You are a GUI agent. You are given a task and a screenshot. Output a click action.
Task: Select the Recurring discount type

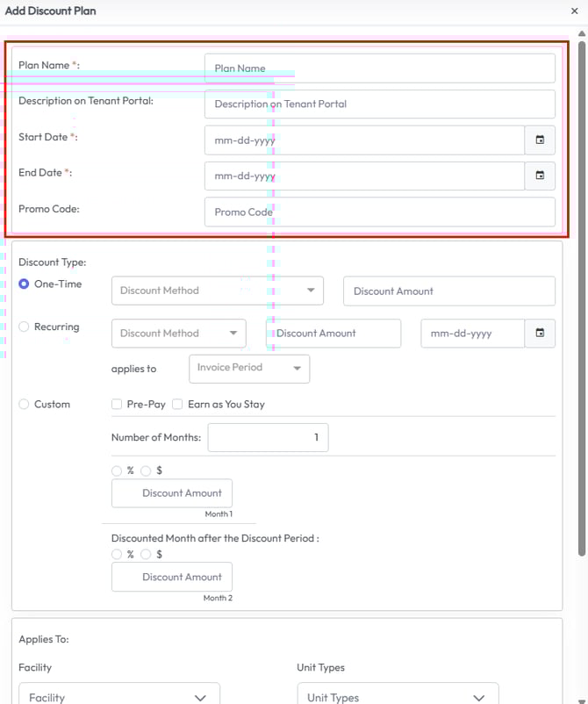[x=25, y=327]
